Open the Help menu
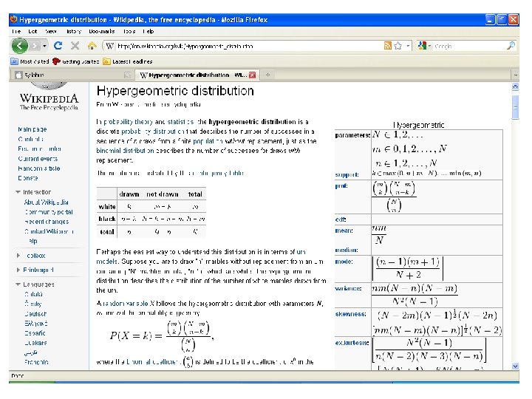Viewport: 532px width, 399px height. (x=149, y=31)
